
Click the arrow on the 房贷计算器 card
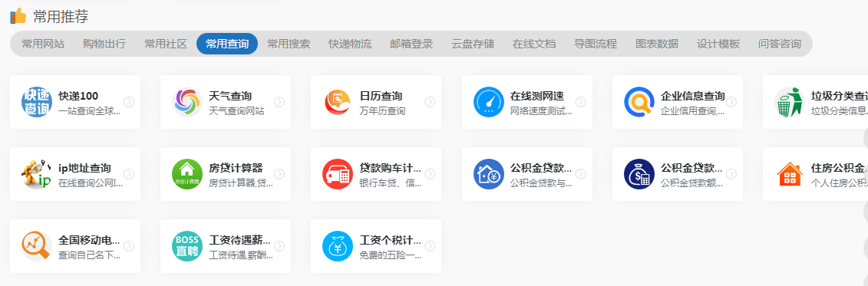point(279,174)
